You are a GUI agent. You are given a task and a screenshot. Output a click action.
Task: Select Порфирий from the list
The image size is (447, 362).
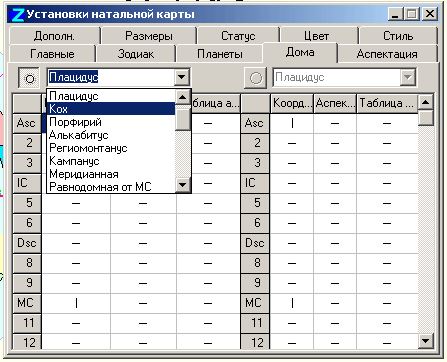111,122
